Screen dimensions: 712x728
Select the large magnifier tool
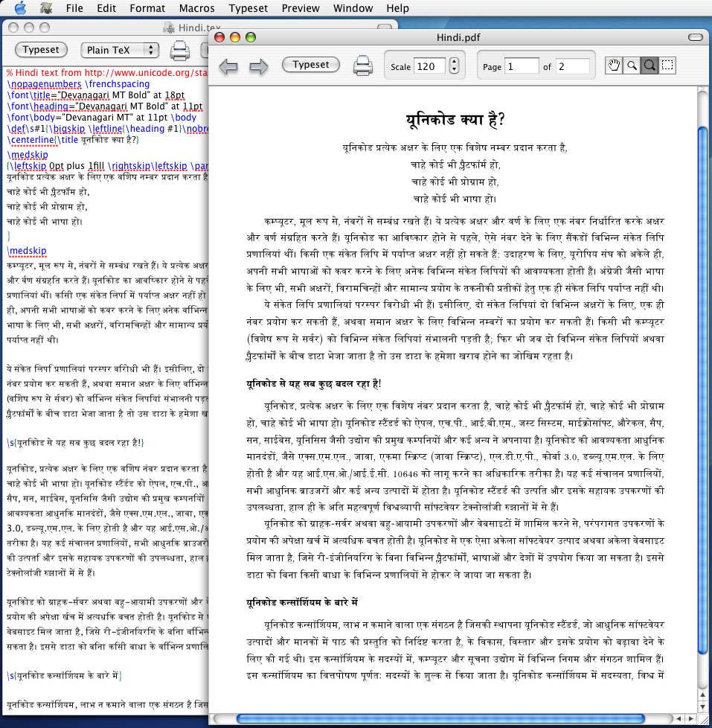click(x=650, y=66)
